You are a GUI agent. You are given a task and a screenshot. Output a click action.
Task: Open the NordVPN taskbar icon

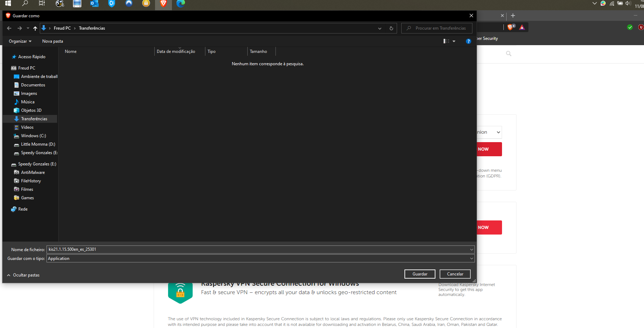(x=129, y=4)
